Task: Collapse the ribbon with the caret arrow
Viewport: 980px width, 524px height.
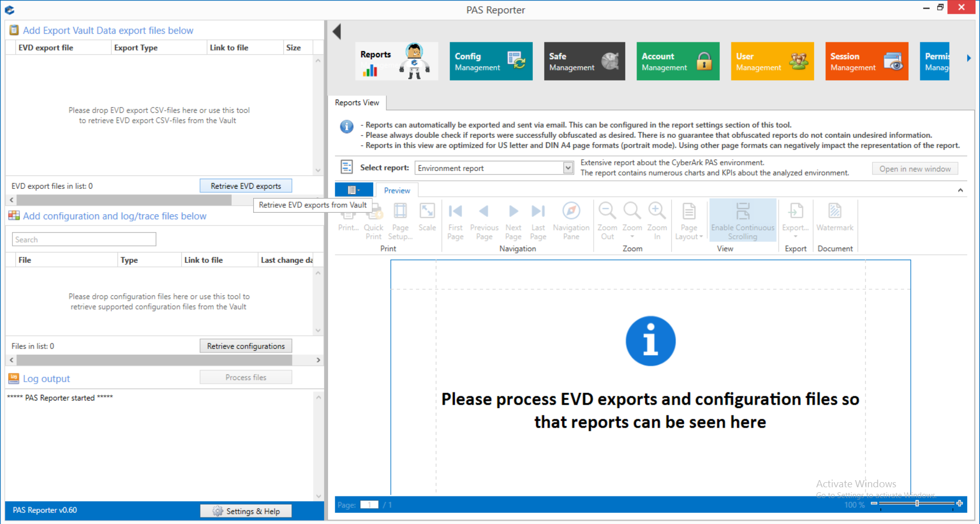Action: pyautogui.click(x=961, y=190)
